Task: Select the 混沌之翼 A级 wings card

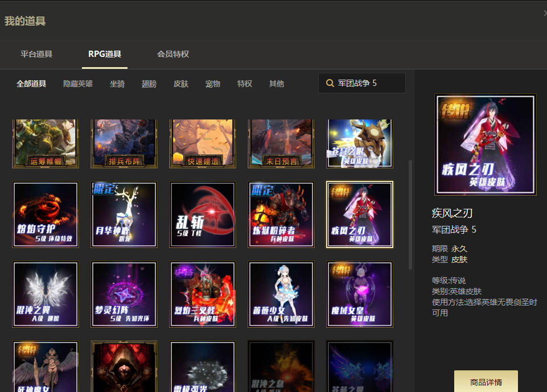Action: coord(46,294)
